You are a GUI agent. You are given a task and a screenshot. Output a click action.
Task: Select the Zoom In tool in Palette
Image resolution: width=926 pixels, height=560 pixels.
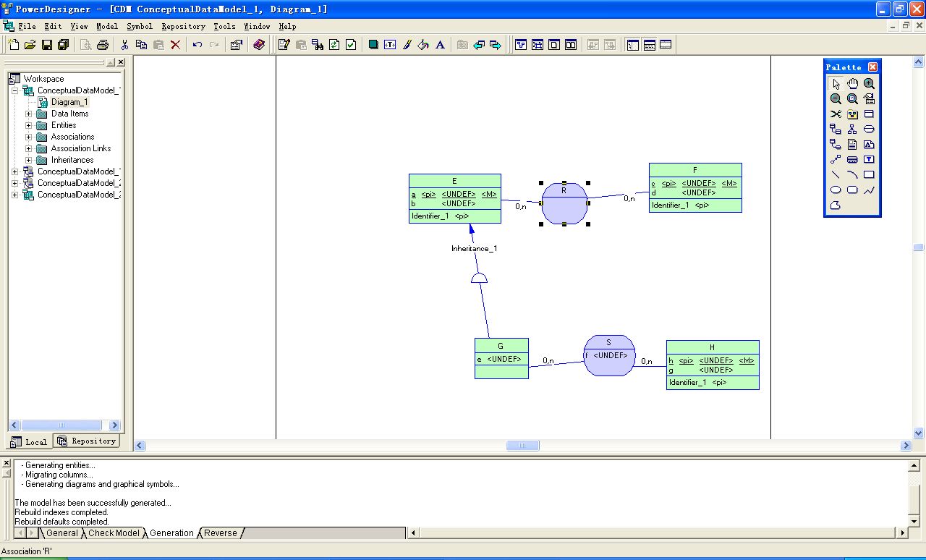[869, 84]
